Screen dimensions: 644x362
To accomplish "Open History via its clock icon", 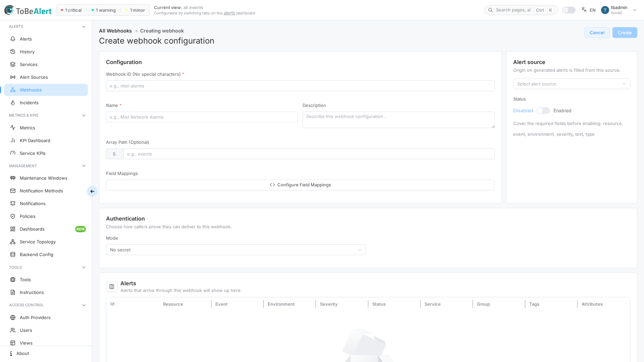I will coord(13,52).
